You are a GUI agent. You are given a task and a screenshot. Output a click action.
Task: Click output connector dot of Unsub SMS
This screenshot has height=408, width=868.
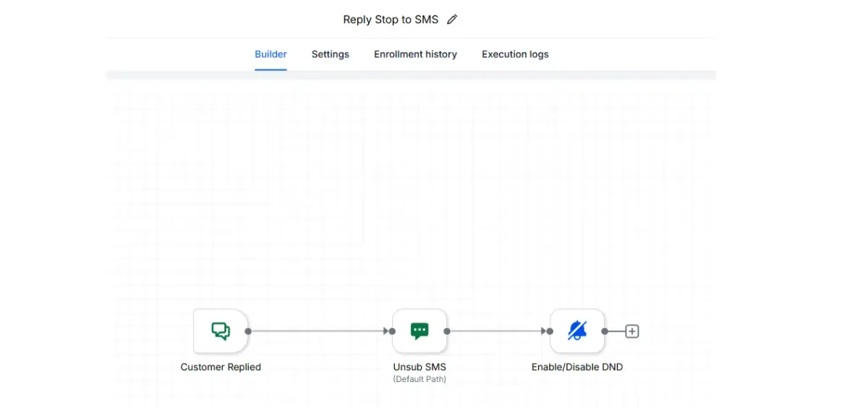pos(447,331)
